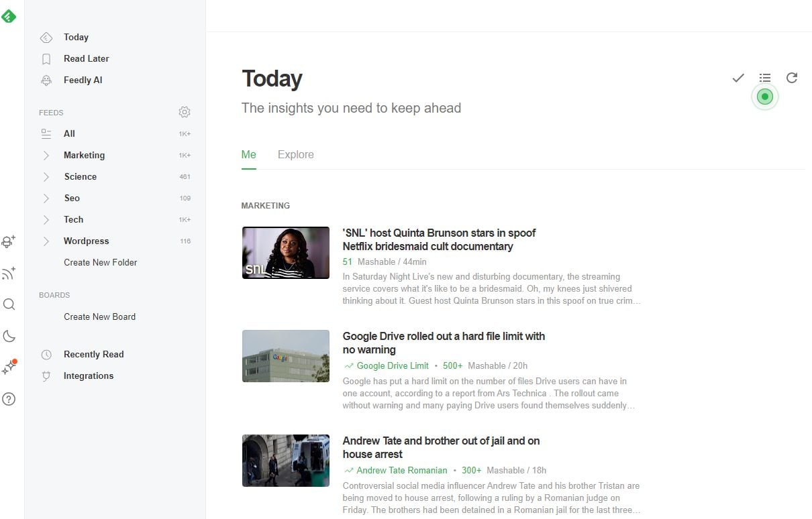This screenshot has height=519, width=812.
Task: Open Read Later in the sidebar
Action: 86,59
